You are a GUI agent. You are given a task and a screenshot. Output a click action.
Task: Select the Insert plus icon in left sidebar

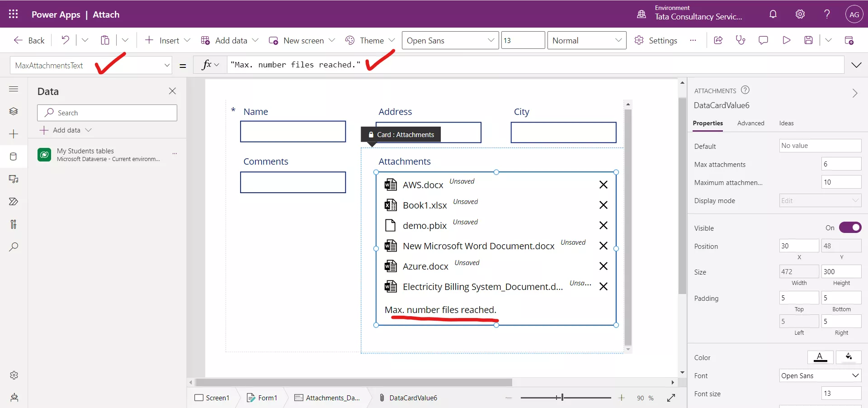pyautogui.click(x=13, y=134)
